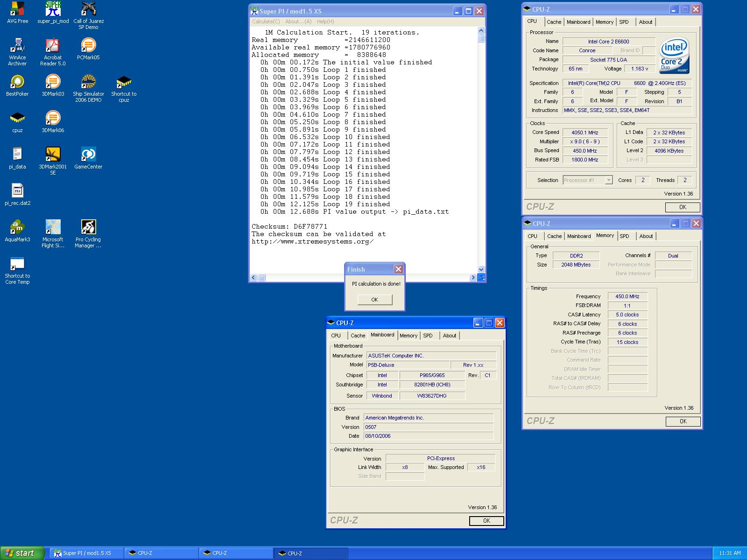Open Calculate menu in Super PI

point(266,21)
